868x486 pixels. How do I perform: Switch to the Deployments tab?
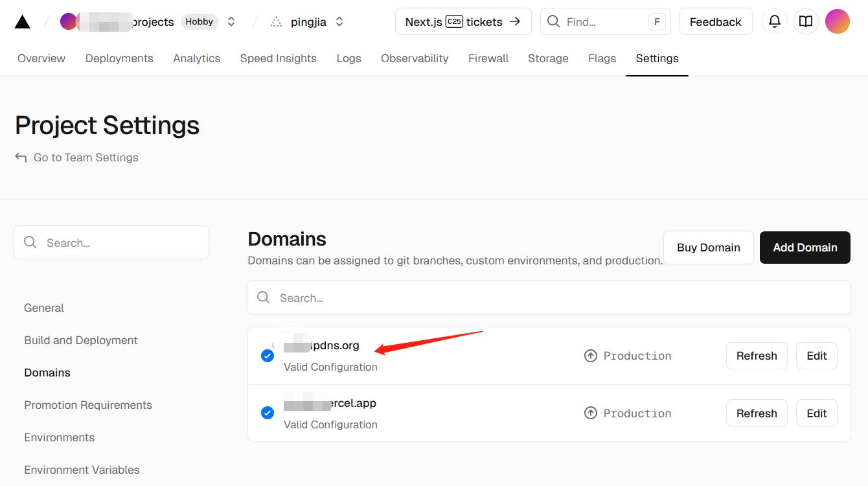pyautogui.click(x=119, y=58)
